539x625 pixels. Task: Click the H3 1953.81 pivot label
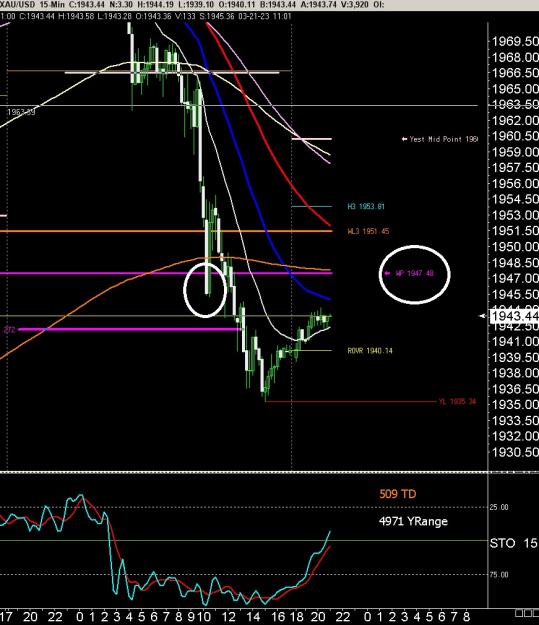pyautogui.click(x=366, y=206)
